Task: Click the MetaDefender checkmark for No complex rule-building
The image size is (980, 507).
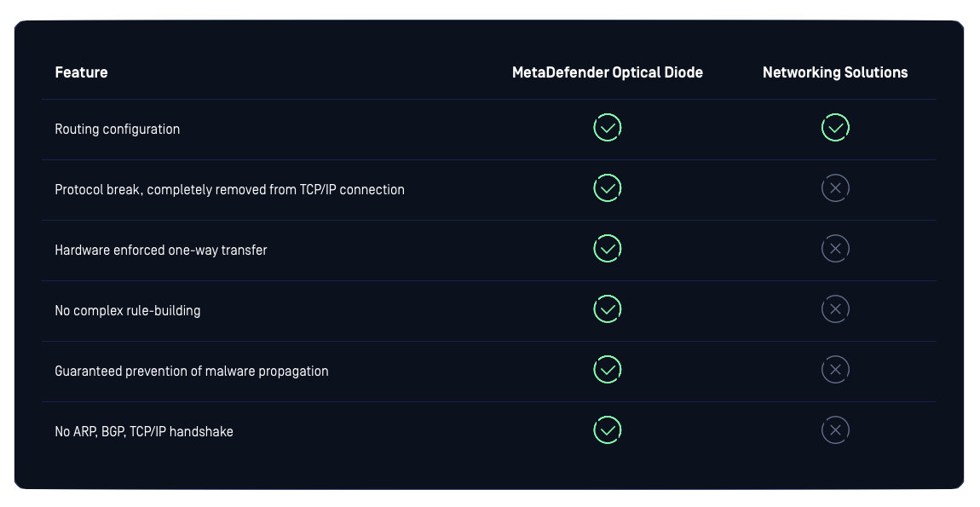Action: [x=607, y=308]
